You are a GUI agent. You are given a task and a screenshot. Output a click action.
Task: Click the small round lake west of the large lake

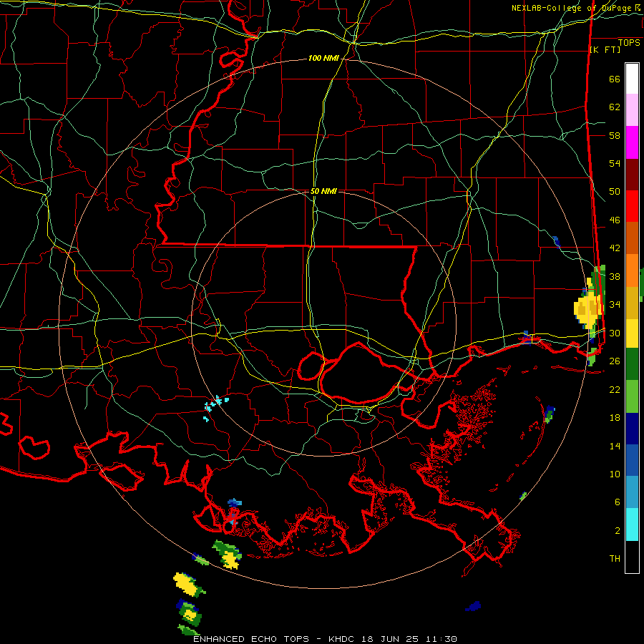coord(311,366)
